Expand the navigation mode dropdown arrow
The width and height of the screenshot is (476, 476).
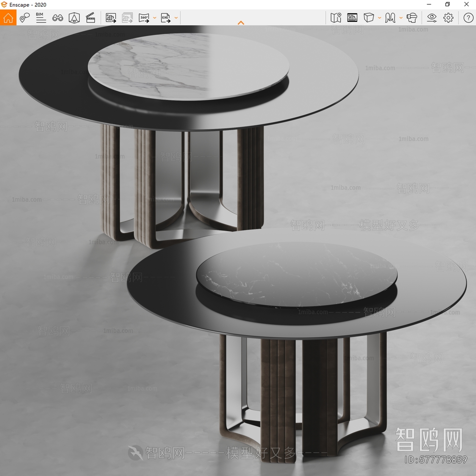pyautogui.click(x=401, y=18)
